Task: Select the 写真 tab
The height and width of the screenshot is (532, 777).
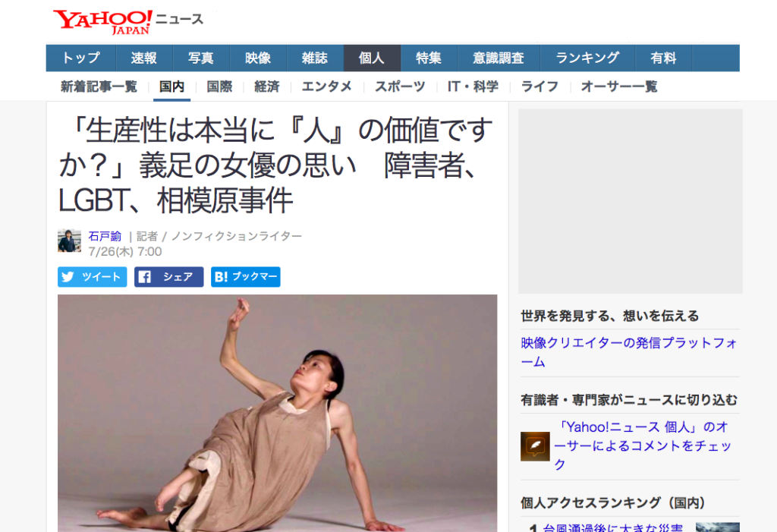Action: click(201, 58)
